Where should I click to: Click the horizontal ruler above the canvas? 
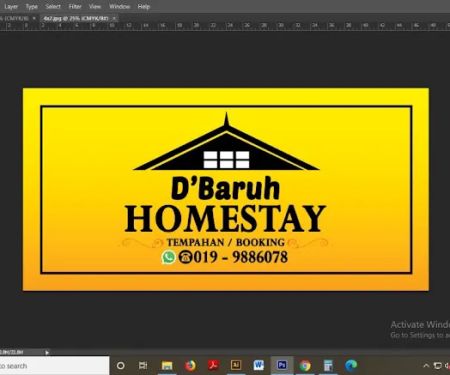pos(225,26)
